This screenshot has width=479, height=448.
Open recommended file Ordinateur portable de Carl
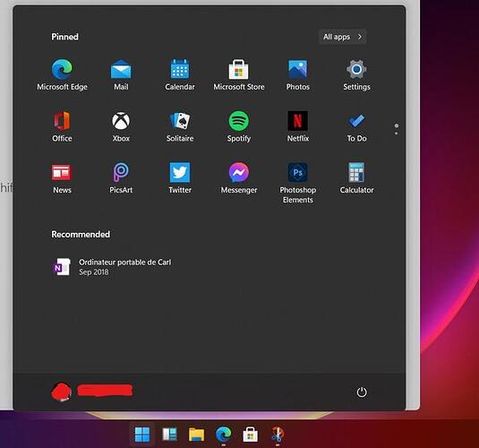point(112,267)
